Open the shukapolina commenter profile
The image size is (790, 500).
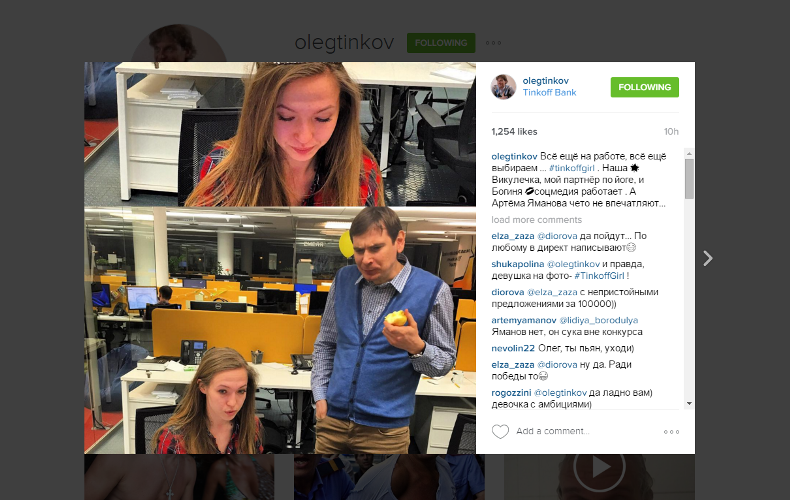517,264
